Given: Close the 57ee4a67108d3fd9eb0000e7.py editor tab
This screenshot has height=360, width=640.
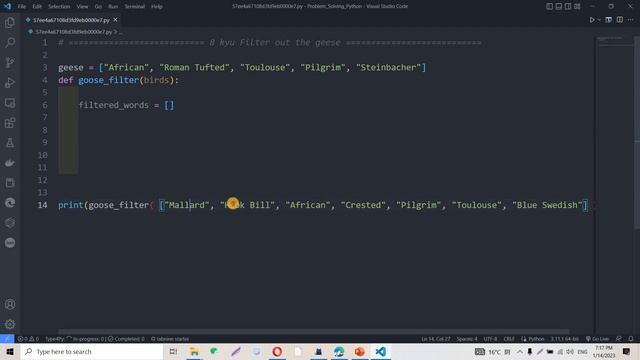Looking at the screenshot, I should pos(116,20).
